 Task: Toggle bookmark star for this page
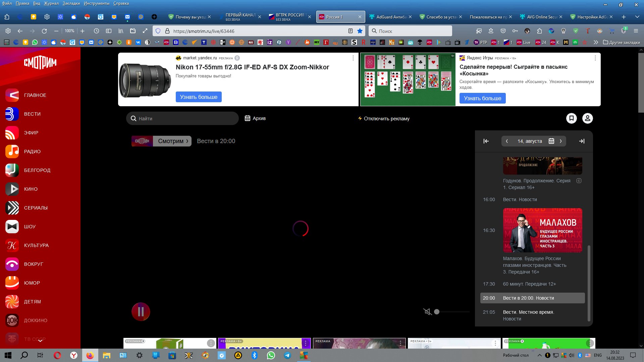click(x=360, y=31)
